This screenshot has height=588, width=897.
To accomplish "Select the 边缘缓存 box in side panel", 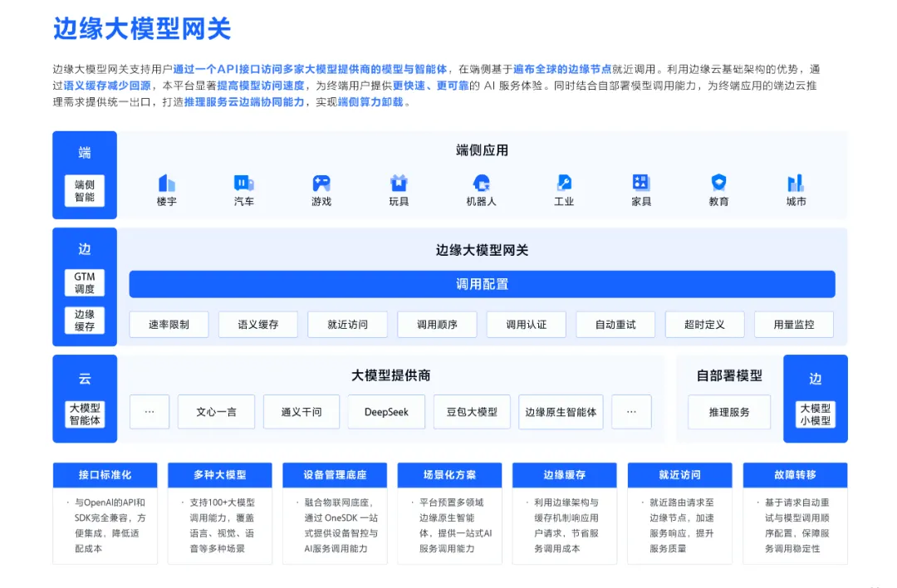I will coord(85,321).
